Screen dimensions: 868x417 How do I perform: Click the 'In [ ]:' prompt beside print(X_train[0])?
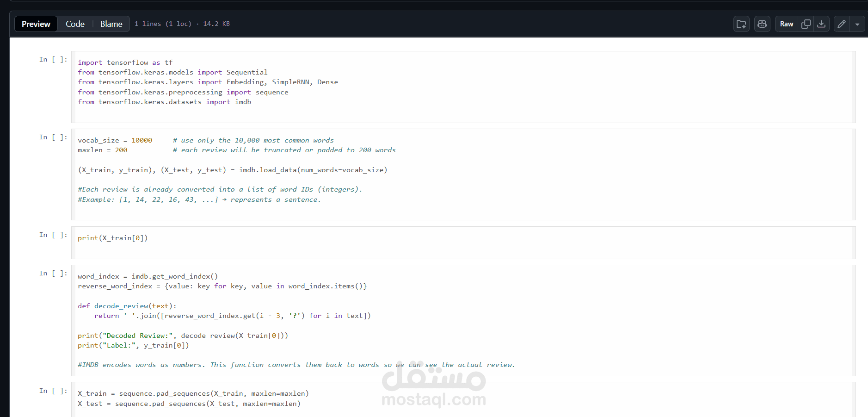pyautogui.click(x=53, y=235)
